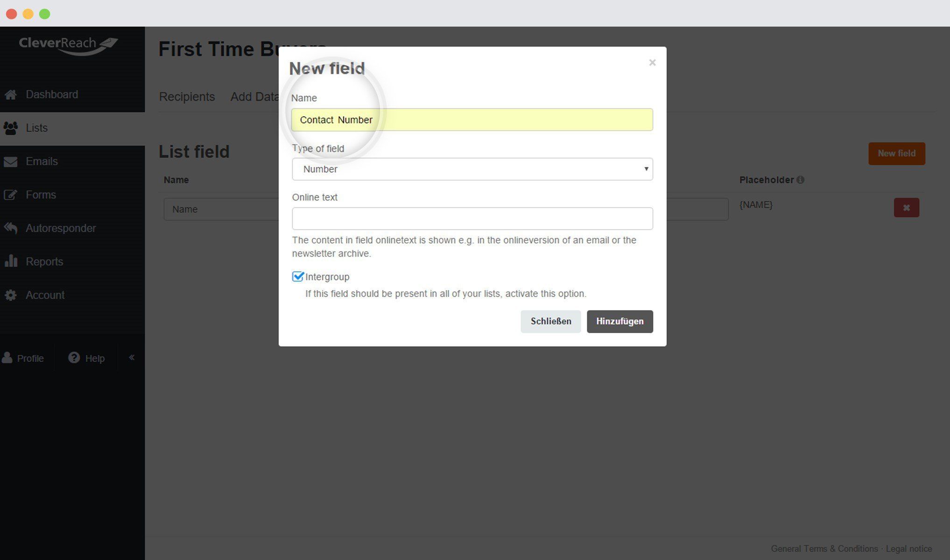
Task: Focus the Name input with Contact Number
Action: coord(472,120)
